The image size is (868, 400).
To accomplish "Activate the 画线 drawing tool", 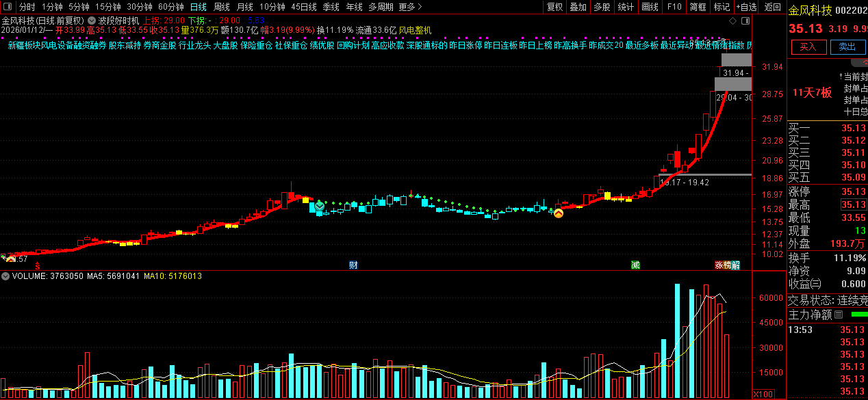I will pyautogui.click(x=650, y=7).
